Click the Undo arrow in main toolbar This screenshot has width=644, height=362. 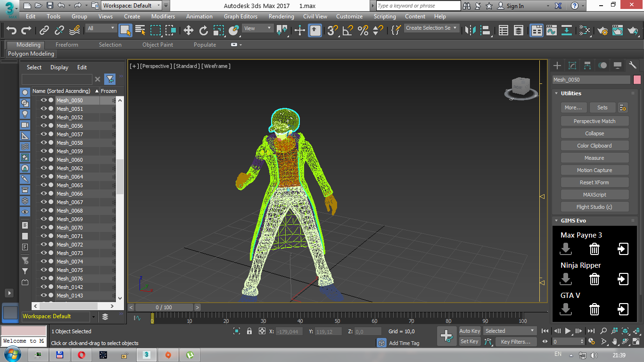[11, 31]
